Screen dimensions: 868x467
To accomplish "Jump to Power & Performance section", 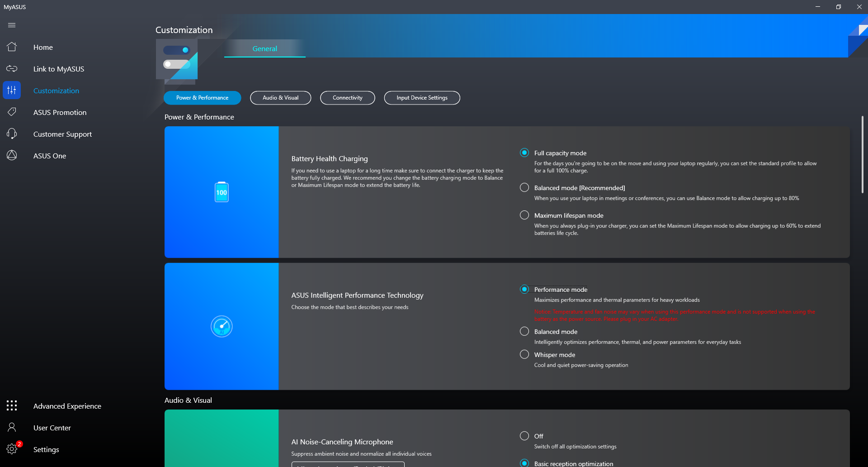I will [203, 98].
